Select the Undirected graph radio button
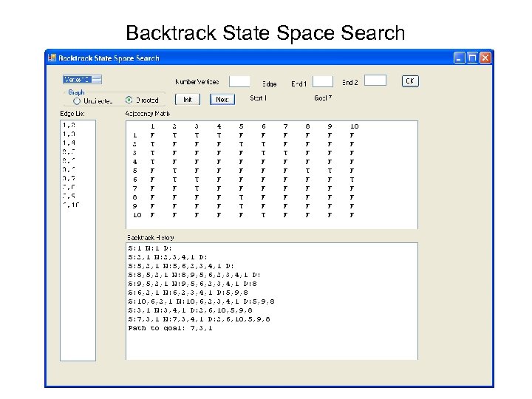 tap(77, 101)
